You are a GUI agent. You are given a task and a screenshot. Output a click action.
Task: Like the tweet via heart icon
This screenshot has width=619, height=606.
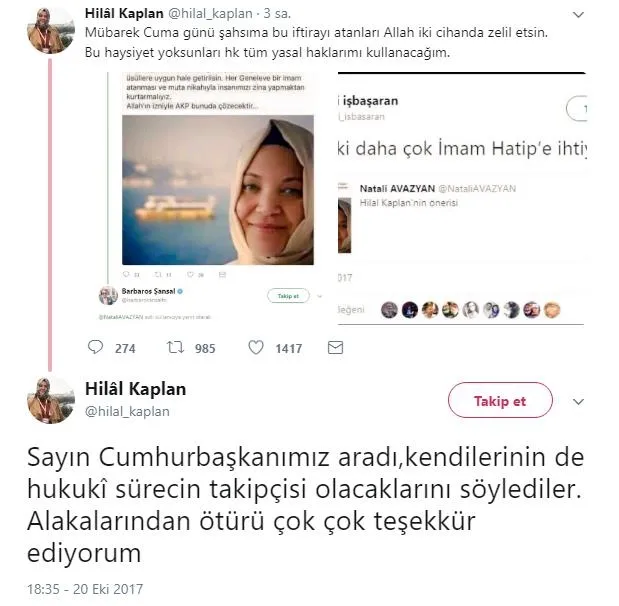[x=256, y=347]
